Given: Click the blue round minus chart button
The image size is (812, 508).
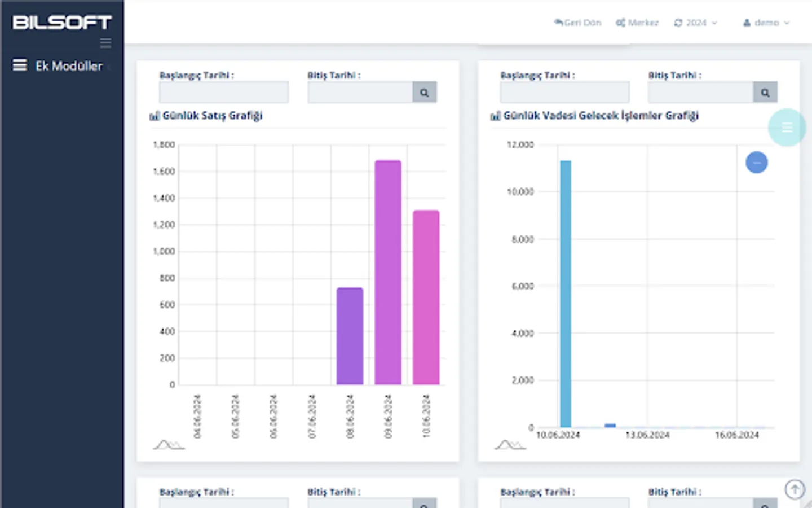Looking at the screenshot, I should (757, 163).
